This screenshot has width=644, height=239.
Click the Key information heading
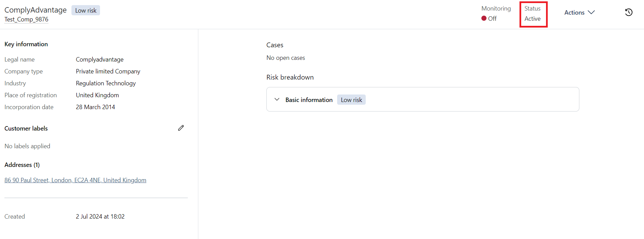pos(26,44)
